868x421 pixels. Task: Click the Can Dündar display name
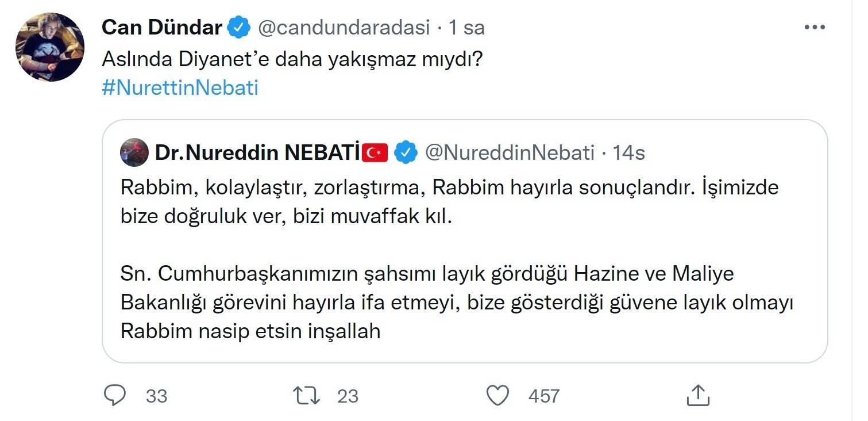click(161, 28)
